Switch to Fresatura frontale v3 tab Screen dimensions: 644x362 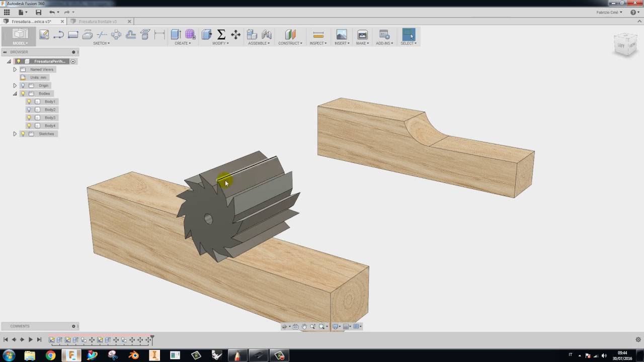(x=98, y=22)
